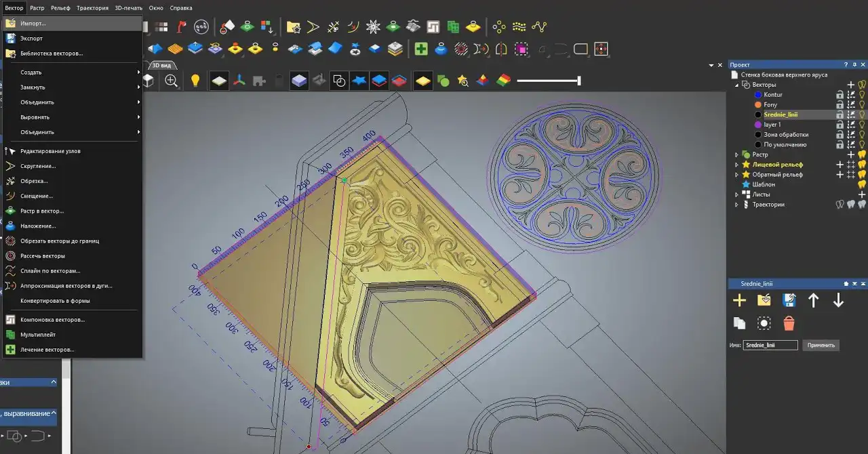Select the magenta square selection icon
This screenshot has height=454, width=868.
coord(521,49)
